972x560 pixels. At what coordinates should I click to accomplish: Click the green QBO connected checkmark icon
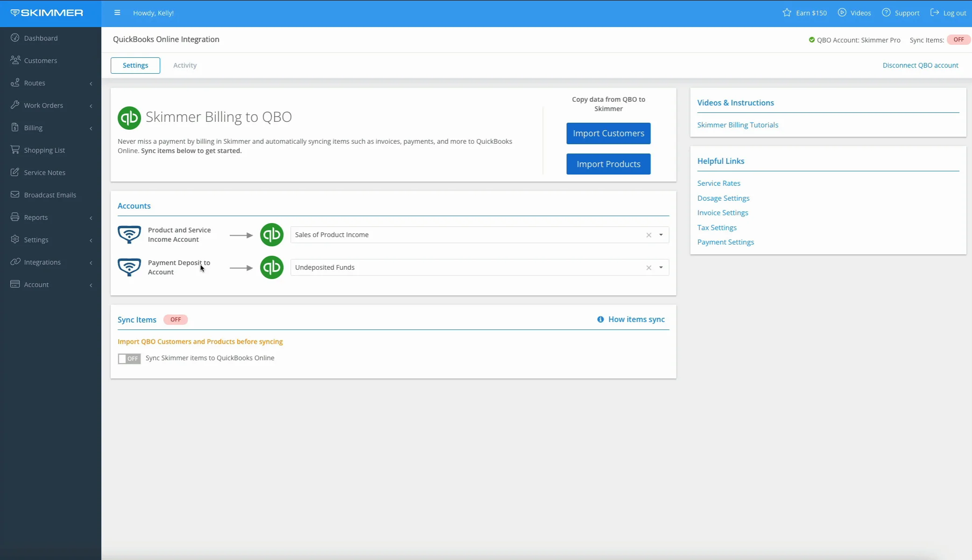pyautogui.click(x=811, y=40)
